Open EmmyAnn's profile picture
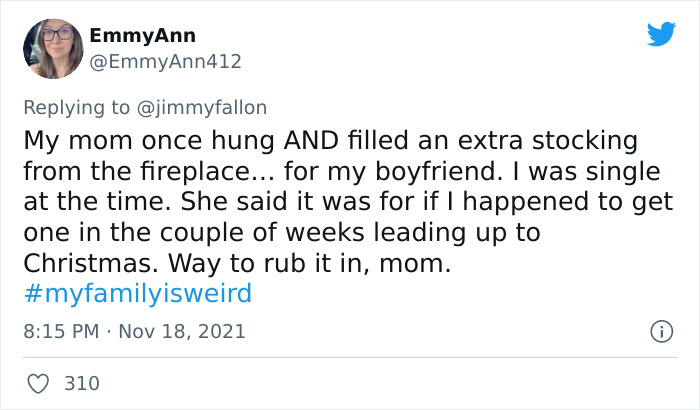The width and height of the screenshot is (700, 410). point(51,48)
